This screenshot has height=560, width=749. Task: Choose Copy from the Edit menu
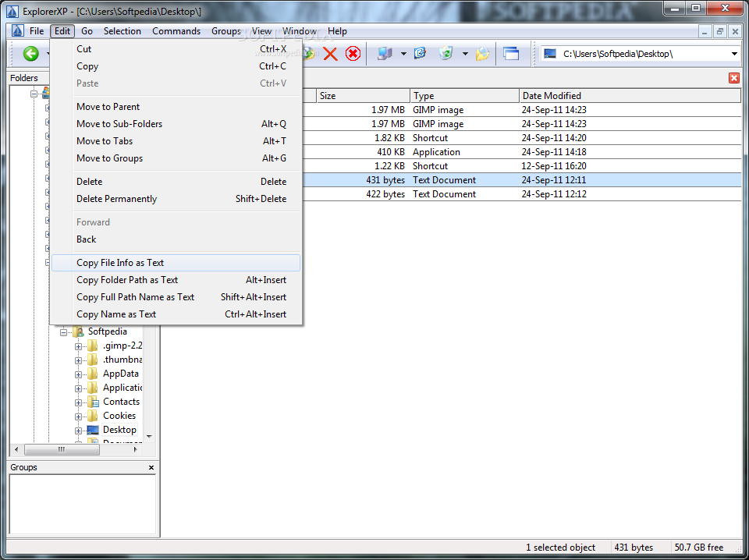coord(176,66)
